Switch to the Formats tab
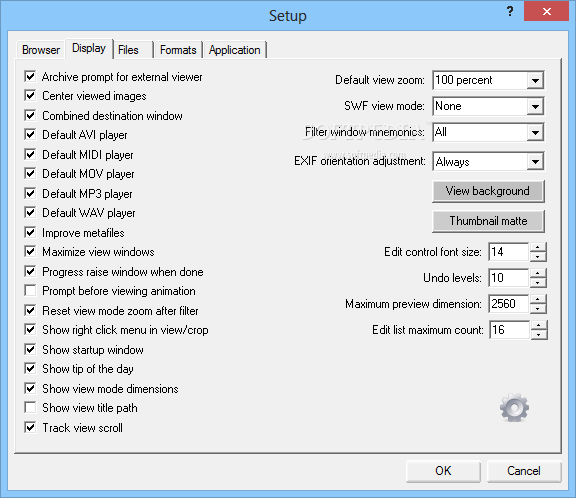576x498 pixels. tap(178, 50)
